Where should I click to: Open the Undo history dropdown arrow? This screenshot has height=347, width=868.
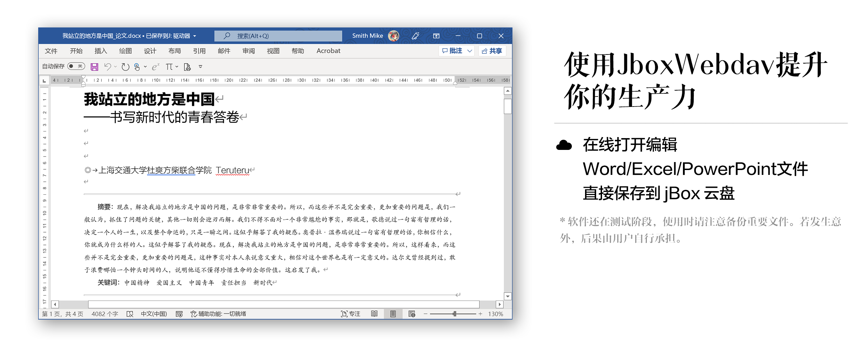pyautogui.click(x=115, y=67)
